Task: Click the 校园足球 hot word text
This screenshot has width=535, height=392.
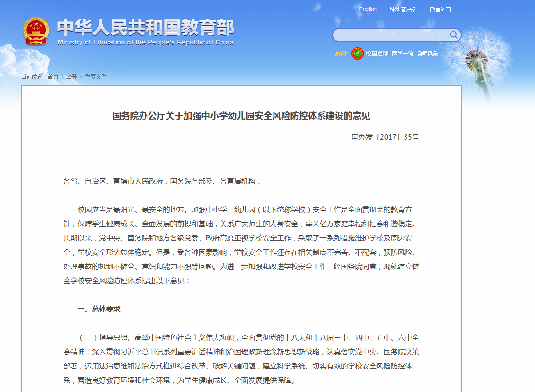Action: [x=377, y=53]
